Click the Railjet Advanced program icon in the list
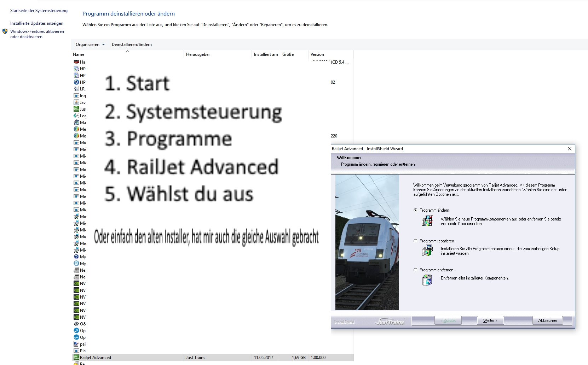 pyautogui.click(x=76, y=357)
